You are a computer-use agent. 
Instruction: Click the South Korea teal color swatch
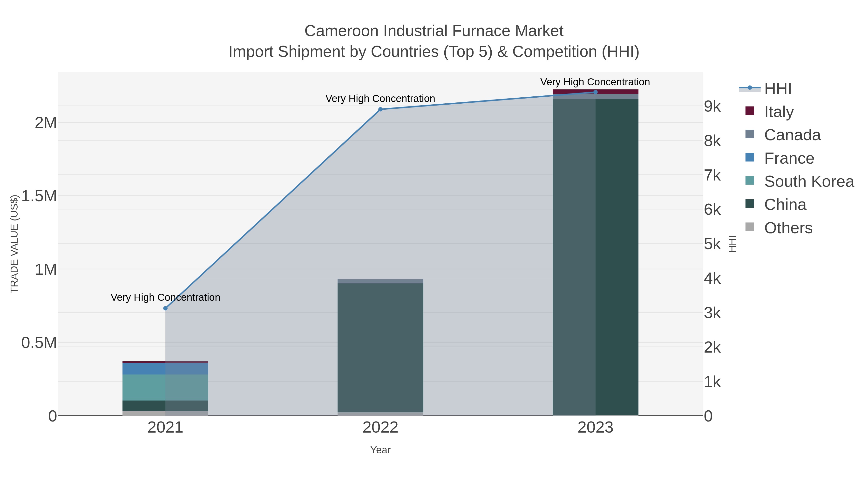tap(750, 180)
